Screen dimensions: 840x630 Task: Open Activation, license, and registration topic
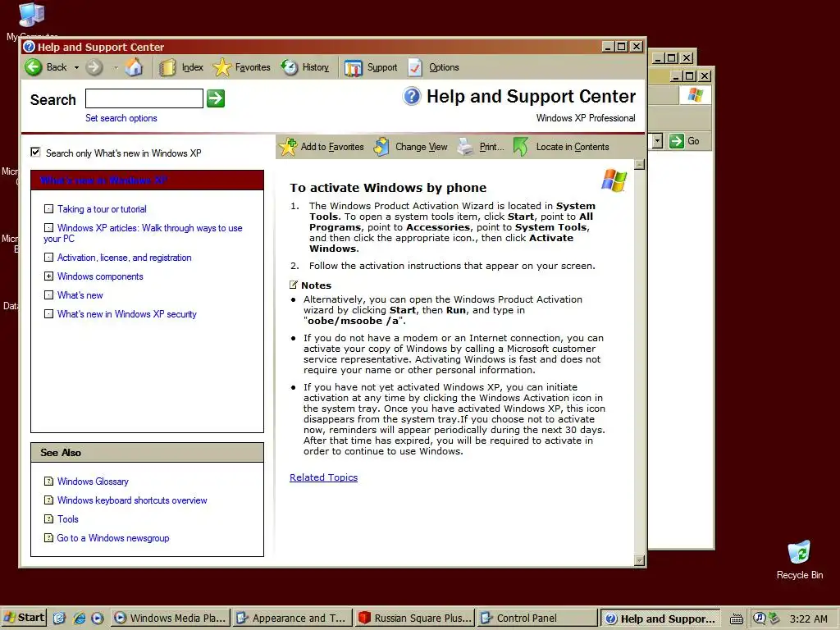coord(125,257)
